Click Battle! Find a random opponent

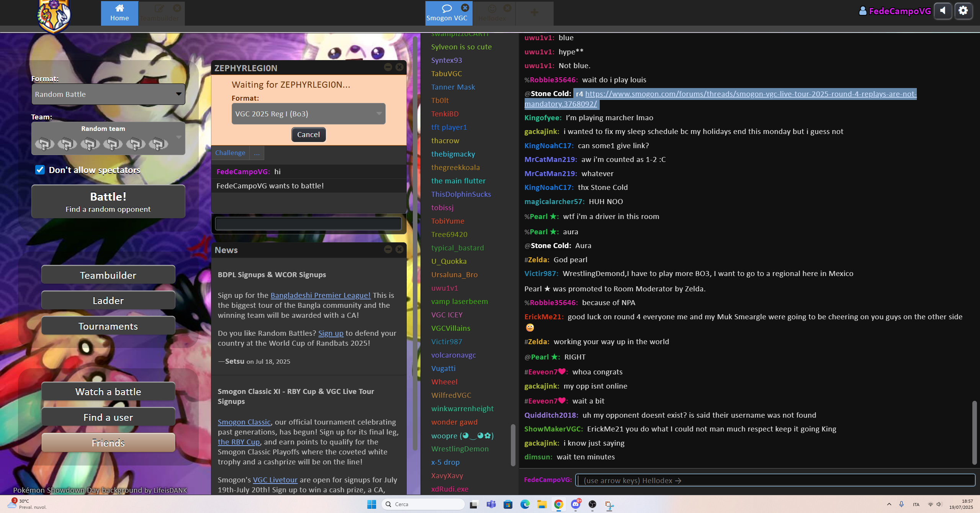point(108,202)
